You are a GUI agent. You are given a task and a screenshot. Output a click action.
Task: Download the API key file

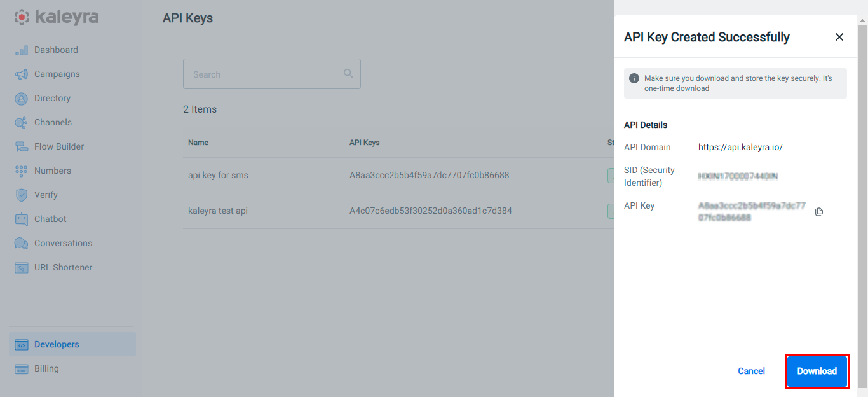click(817, 371)
